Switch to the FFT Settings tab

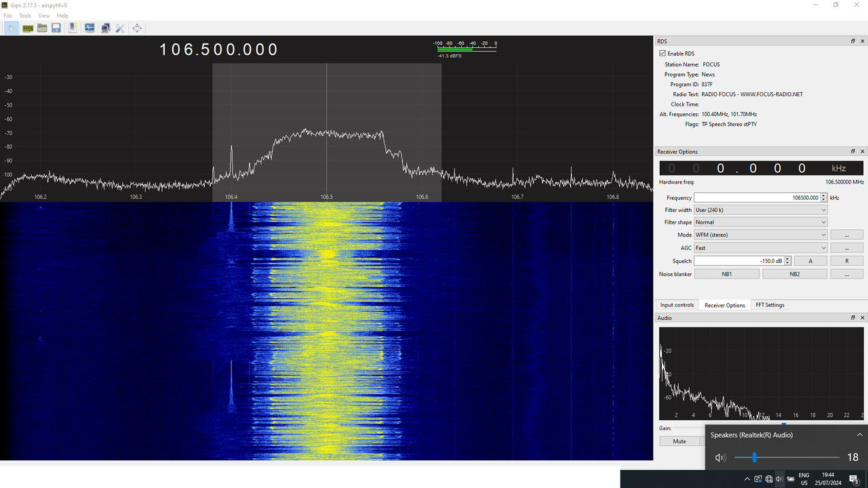pyautogui.click(x=770, y=305)
